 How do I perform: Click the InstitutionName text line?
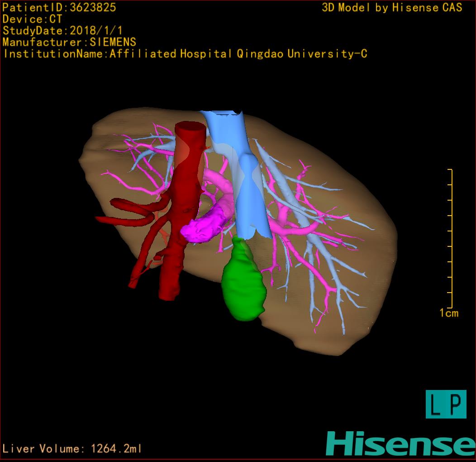click(185, 54)
